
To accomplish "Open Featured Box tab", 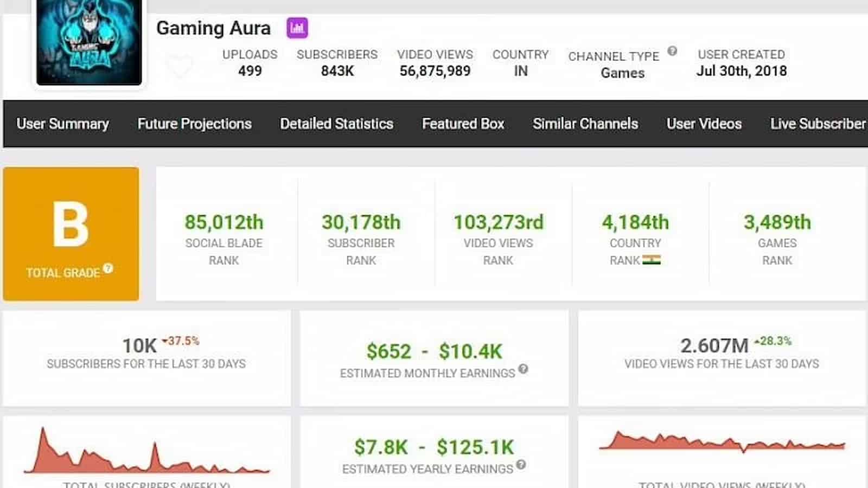I will 463,124.
